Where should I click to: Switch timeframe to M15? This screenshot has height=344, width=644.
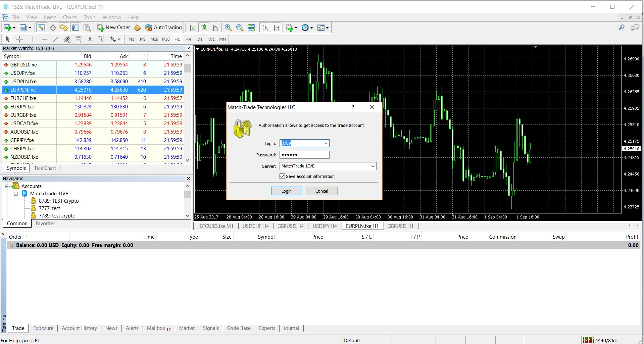coord(154,39)
